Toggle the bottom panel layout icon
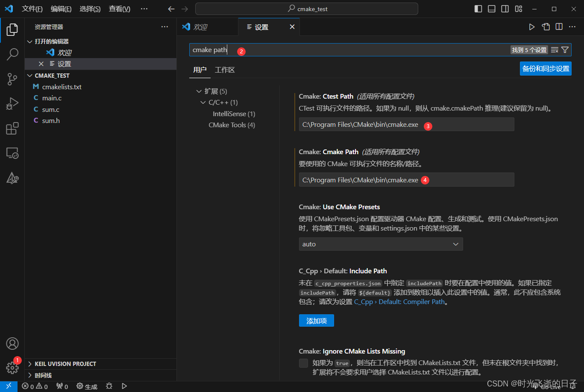Image resolution: width=584 pixels, height=392 pixels. (x=492, y=9)
